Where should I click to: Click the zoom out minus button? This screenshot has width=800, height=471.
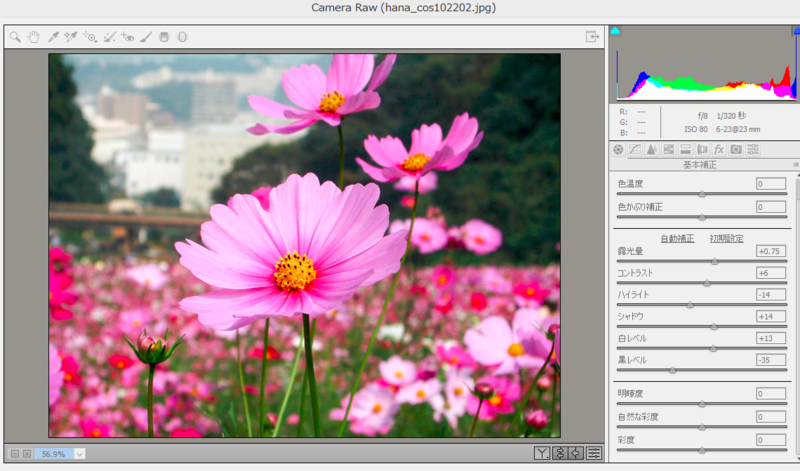pos(15,454)
